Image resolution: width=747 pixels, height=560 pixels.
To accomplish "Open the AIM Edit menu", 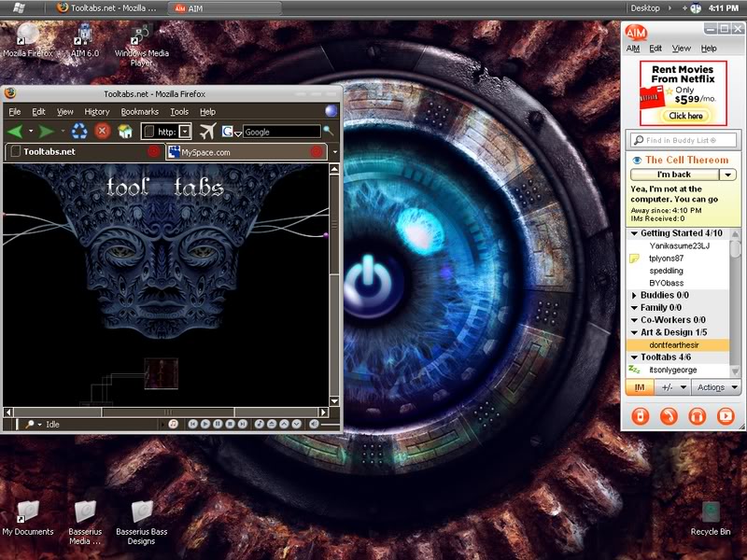I will (655, 49).
